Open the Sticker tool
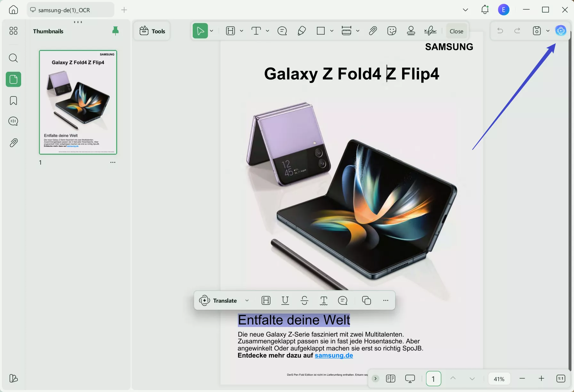 tap(392, 31)
